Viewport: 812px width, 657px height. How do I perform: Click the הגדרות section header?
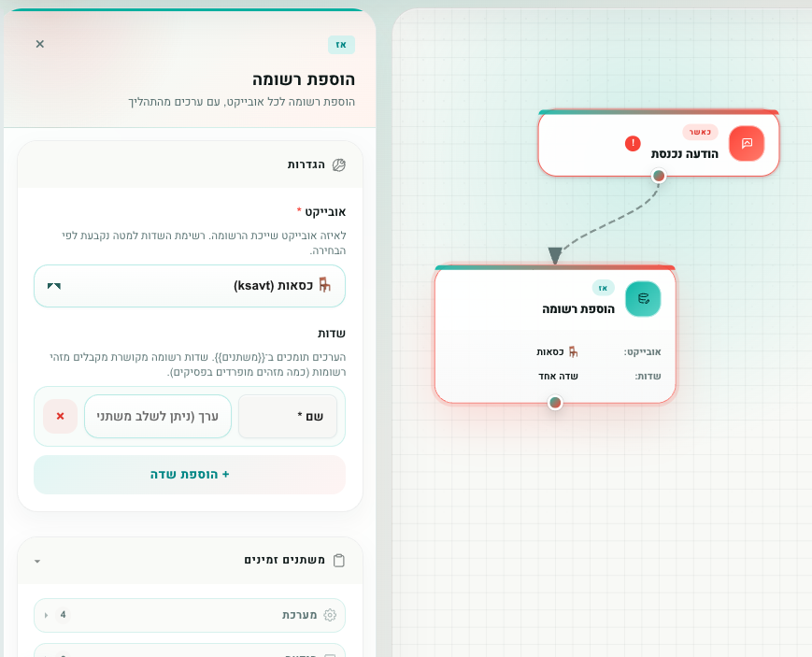(x=190, y=164)
